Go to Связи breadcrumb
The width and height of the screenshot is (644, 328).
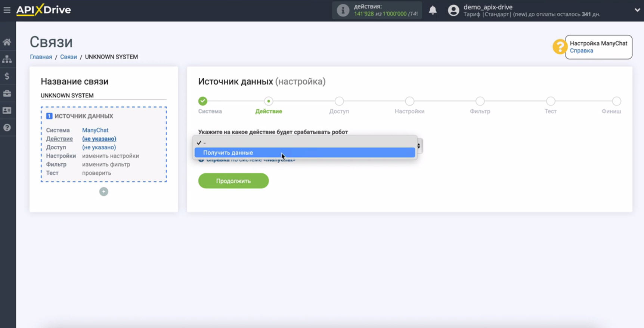click(x=68, y=57)
